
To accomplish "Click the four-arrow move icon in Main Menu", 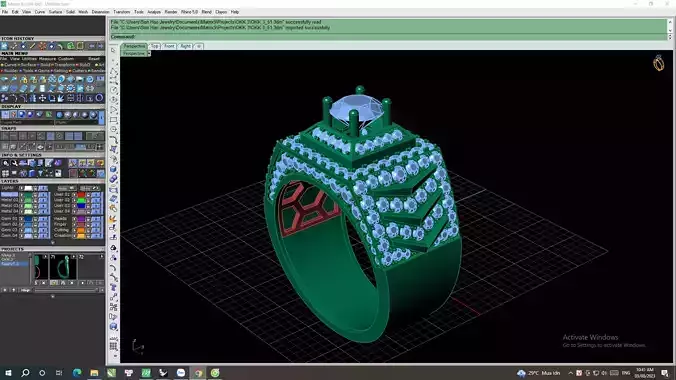I will click(x=42, y=98).
